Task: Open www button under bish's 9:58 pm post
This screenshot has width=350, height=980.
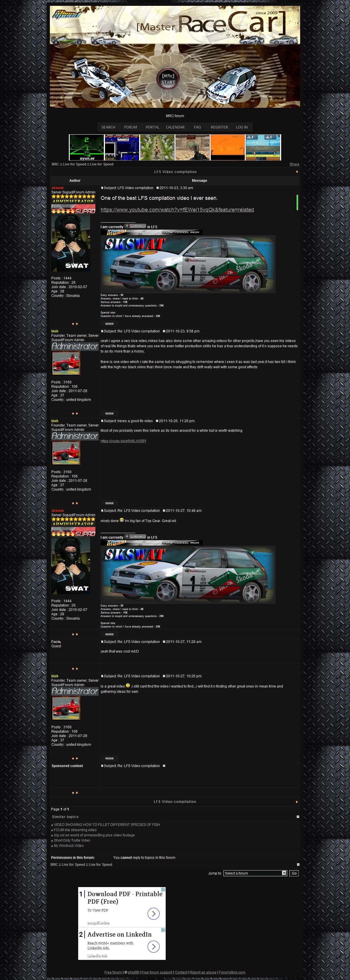Action: (x=109, y=414)
